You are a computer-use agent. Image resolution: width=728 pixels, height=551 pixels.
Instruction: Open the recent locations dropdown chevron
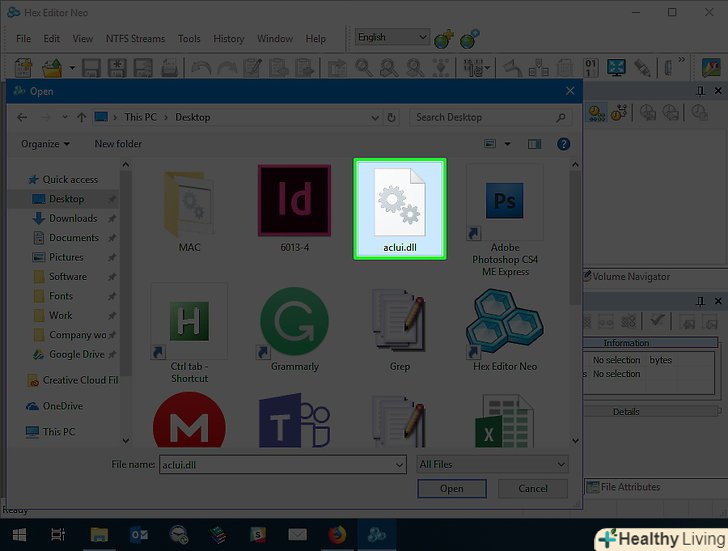coord(65,117)
